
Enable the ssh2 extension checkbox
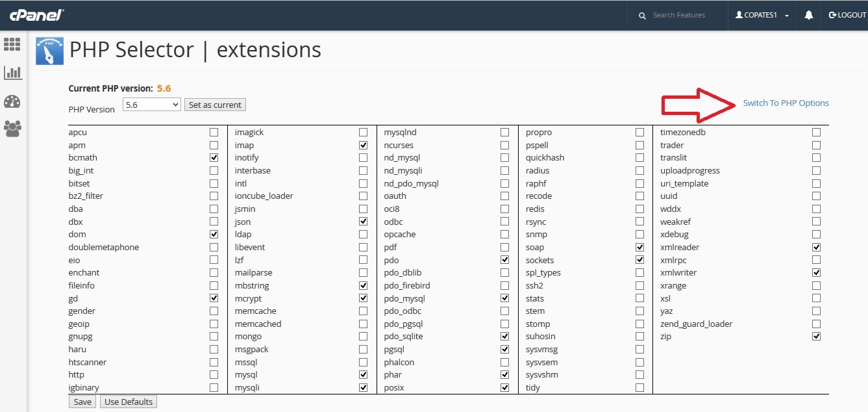tap(640, 285)
